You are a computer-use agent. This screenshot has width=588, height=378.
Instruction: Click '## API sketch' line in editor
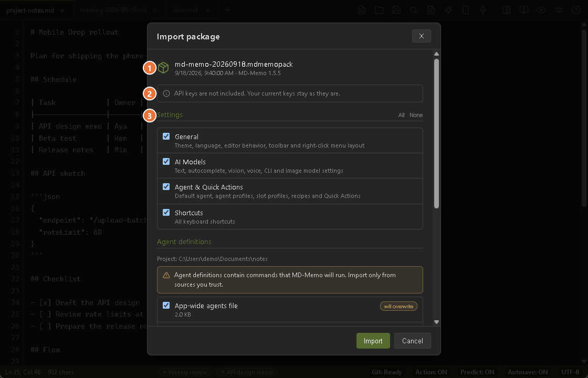click(x=58, y=173)
